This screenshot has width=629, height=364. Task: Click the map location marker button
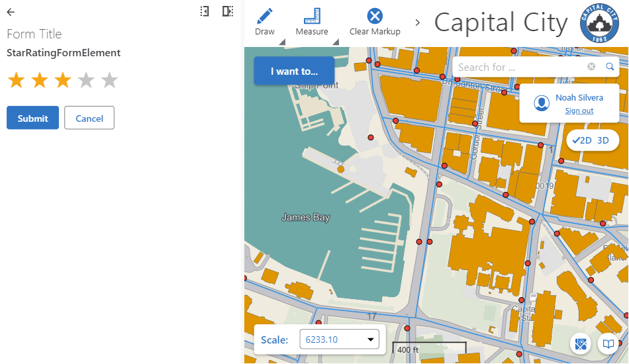(581, 344)
